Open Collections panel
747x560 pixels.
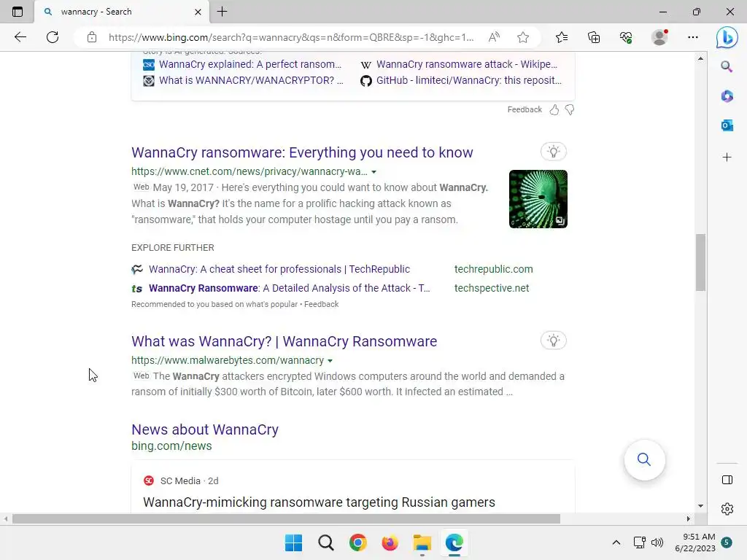(x=594, y=37)
